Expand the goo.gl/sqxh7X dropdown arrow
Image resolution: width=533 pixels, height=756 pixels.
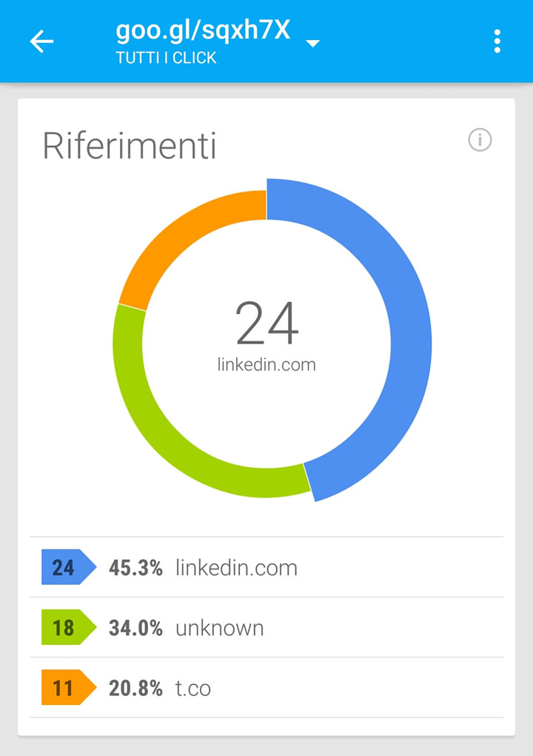click(x=313, y=44)
